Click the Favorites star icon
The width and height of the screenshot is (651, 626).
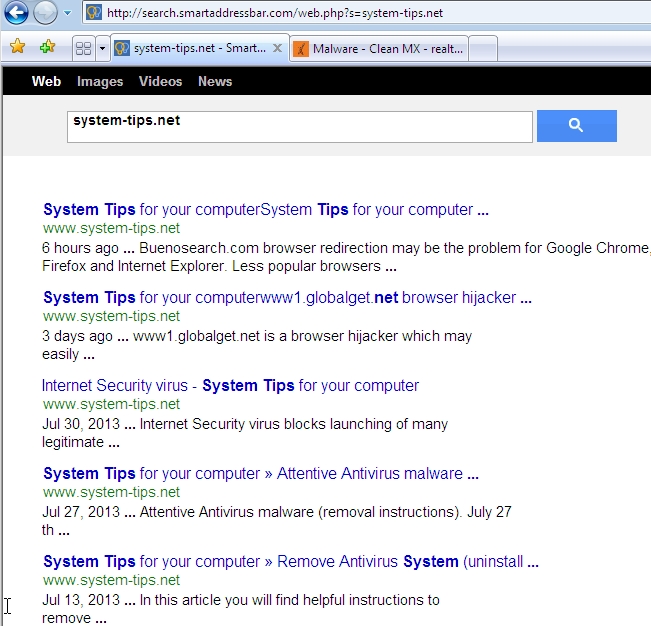point(17,47)
